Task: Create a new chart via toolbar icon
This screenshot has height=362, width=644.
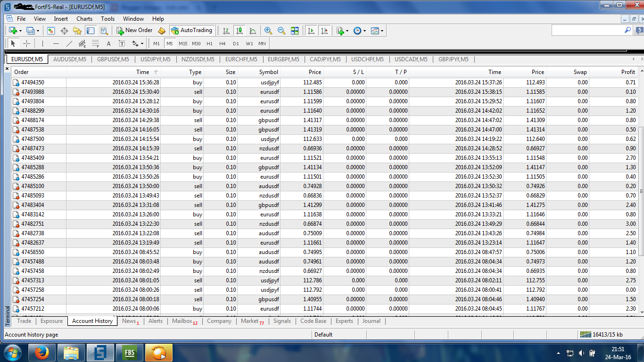Action: [13, 31]
